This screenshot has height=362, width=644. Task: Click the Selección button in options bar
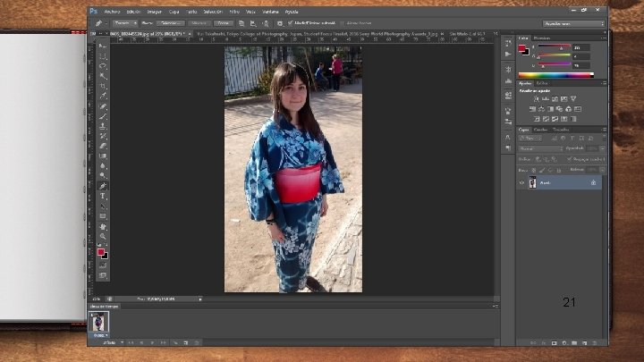[x=170, y=23]
